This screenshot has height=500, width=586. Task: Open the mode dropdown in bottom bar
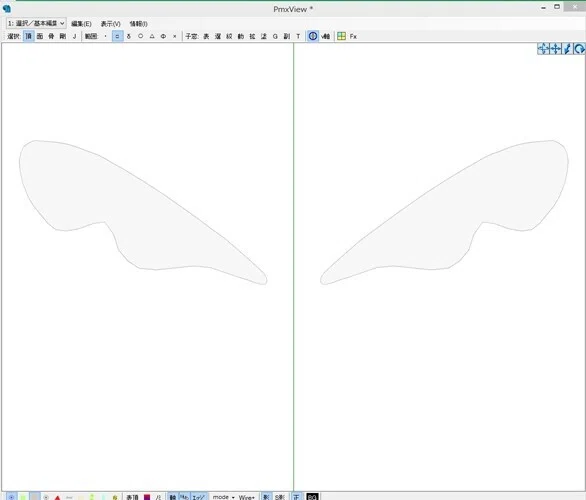[x=223, y=497]
